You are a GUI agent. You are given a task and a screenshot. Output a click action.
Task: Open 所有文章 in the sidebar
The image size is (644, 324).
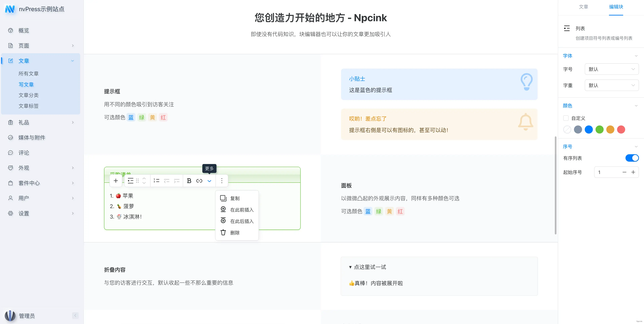point(28,74)
